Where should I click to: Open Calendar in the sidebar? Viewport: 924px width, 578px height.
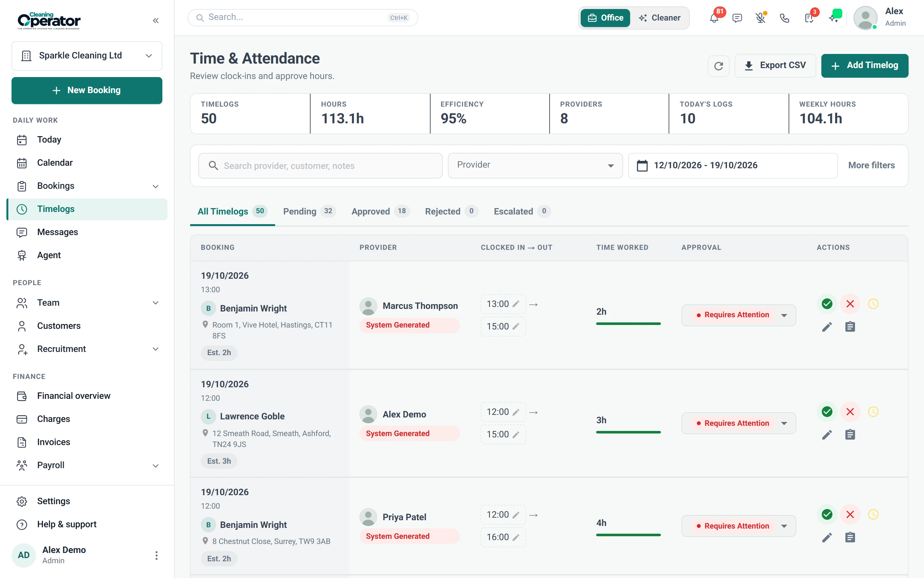(x=87, y=163)
